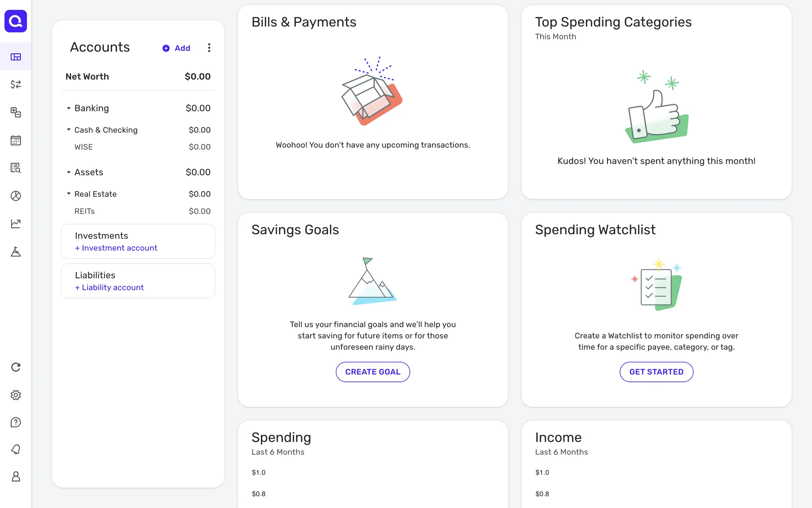Open the Settings gear icon
The width and height of the screenshot is (812, 508).
16,395
